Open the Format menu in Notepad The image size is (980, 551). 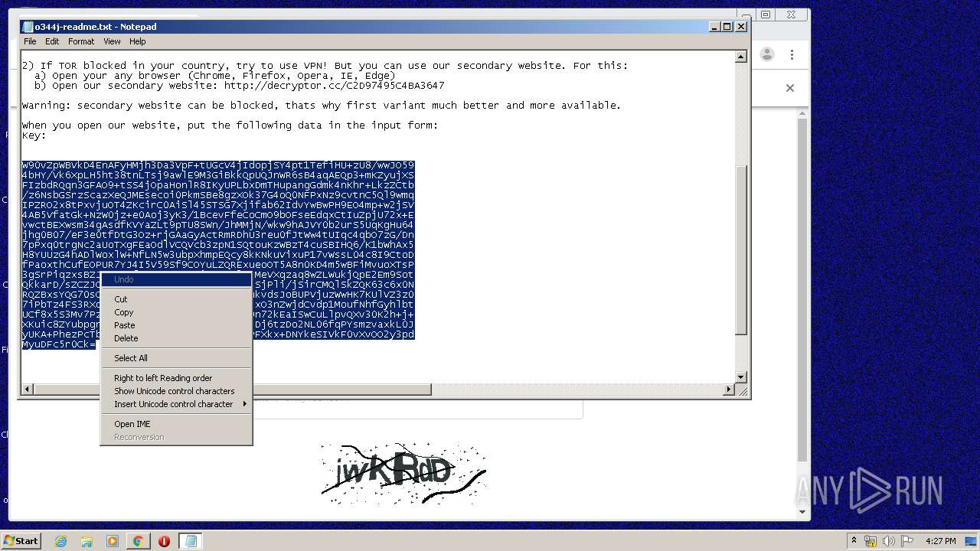81,41
